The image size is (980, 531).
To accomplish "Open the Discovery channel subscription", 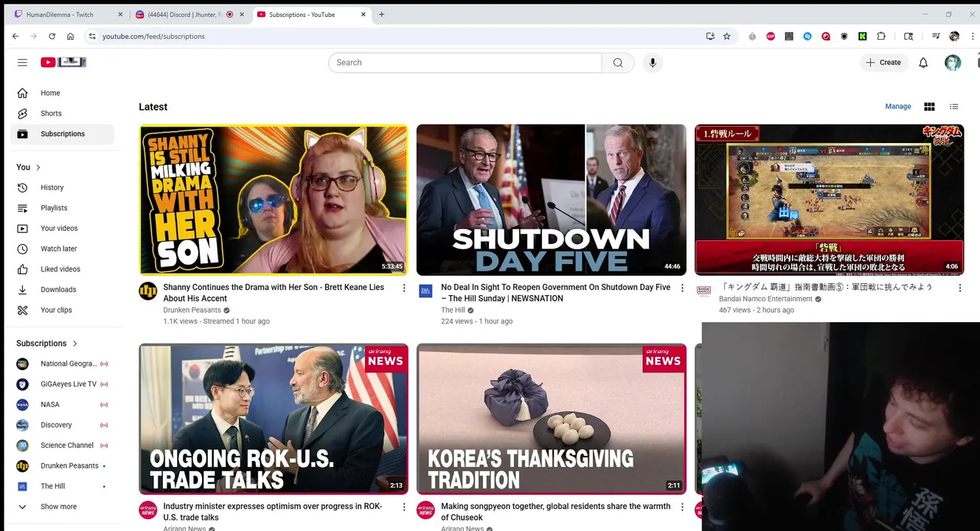I will [x=63, y=425].
